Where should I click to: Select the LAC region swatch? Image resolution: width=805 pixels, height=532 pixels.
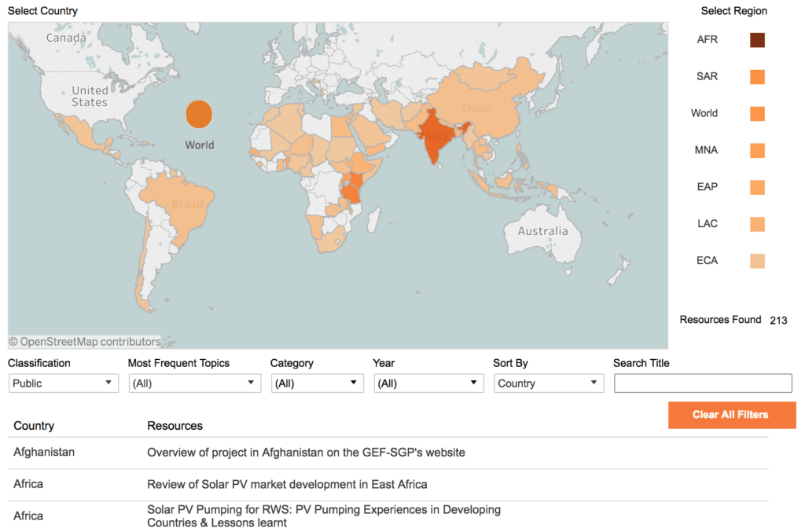tap(757, 224)
